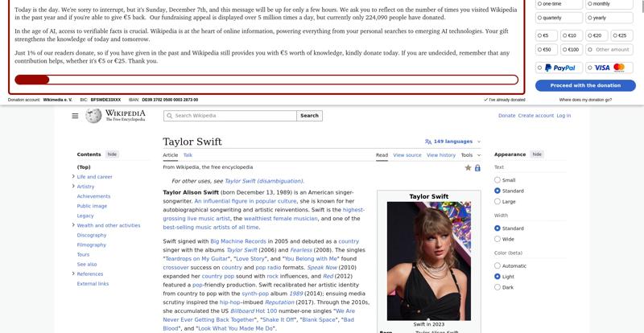644x333 pixels.
Task: Click the search magnifier icon
Action: [x=169, y=116]
